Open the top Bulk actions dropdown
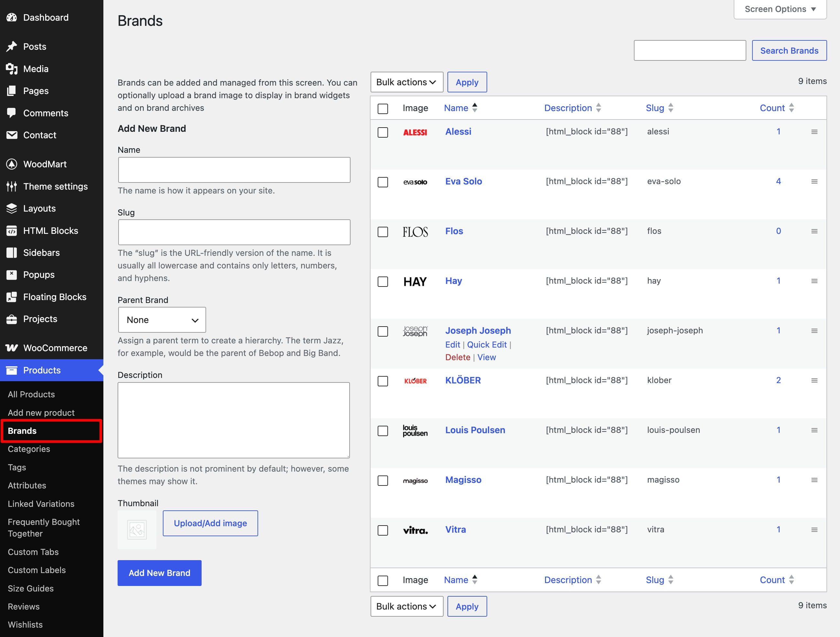 point(407,82)
